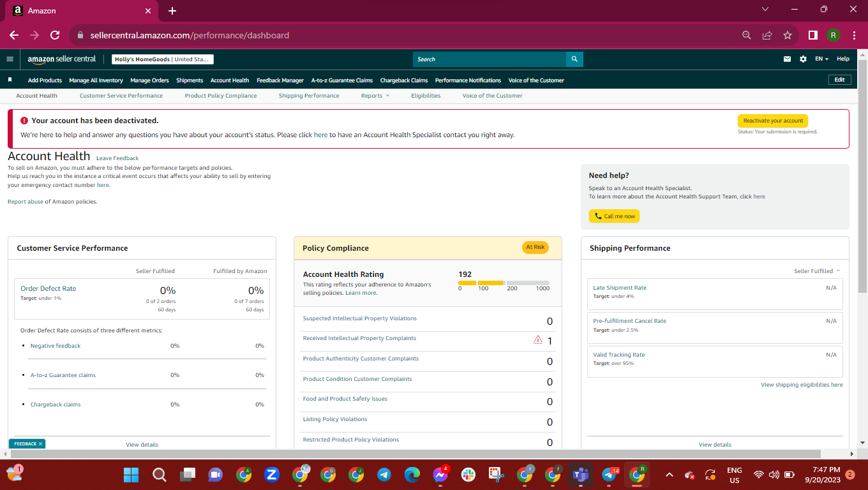868x490 pixels.
Task: Open the Product Policy Compliance tab
Action: click(x=221, y=96)
